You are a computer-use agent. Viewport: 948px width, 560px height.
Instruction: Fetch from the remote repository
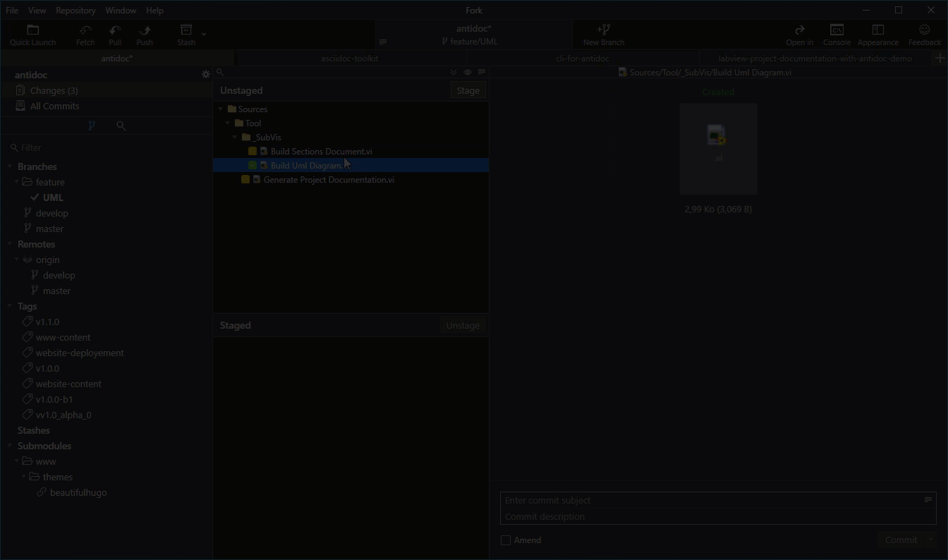[x=85, y=35]
